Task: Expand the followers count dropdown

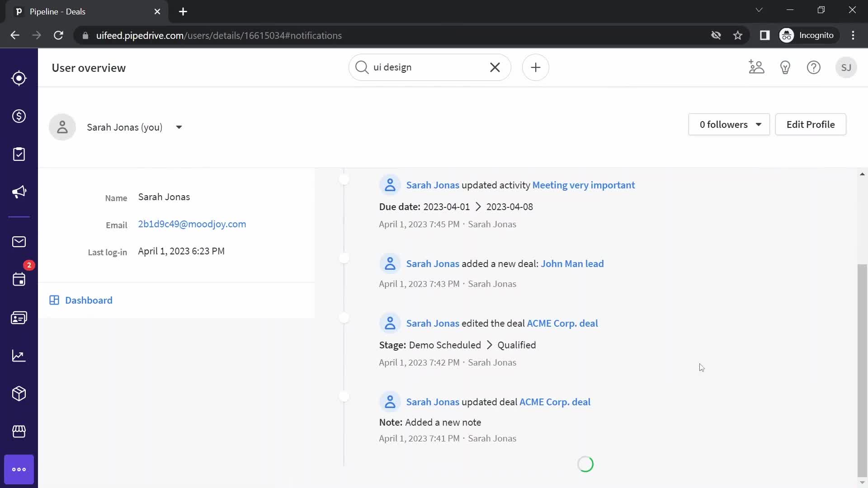Action: [759, 125]
